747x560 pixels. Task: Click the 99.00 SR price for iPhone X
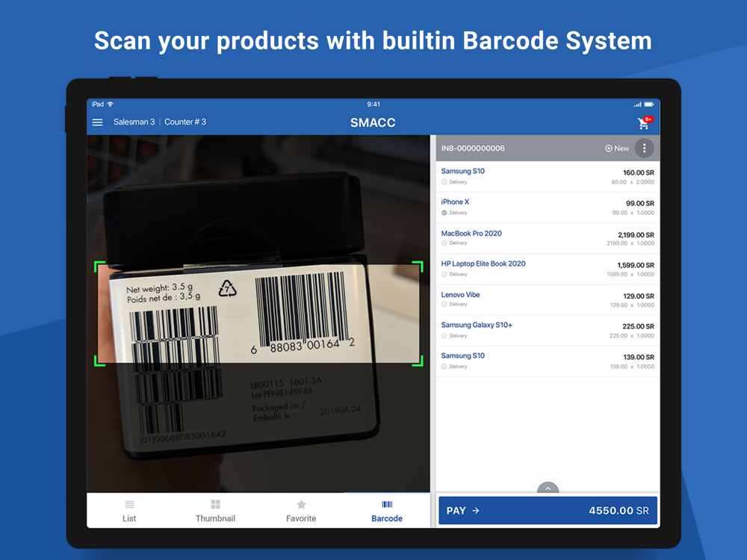(x=640, y=203)
